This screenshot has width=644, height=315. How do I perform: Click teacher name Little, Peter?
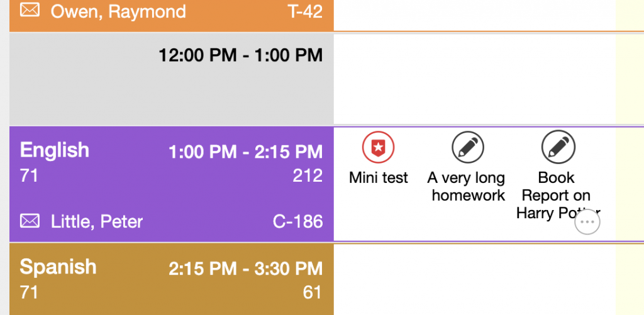click(96, 222)
